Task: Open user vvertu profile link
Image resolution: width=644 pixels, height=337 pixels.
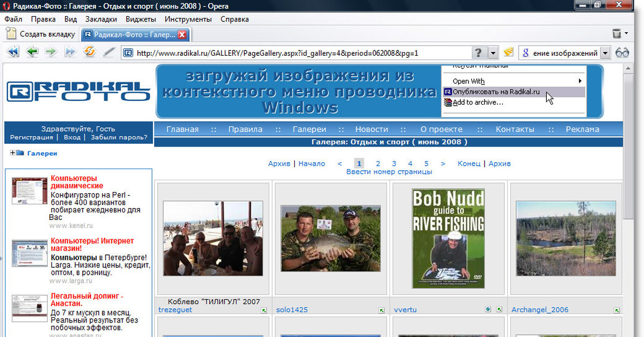Action: point(405,310)
